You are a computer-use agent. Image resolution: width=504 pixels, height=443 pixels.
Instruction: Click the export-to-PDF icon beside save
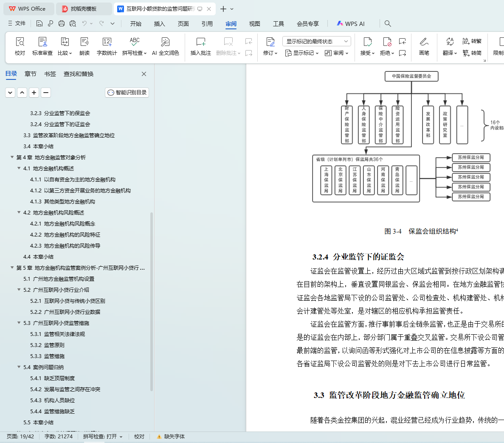click(x=51, y=23)
